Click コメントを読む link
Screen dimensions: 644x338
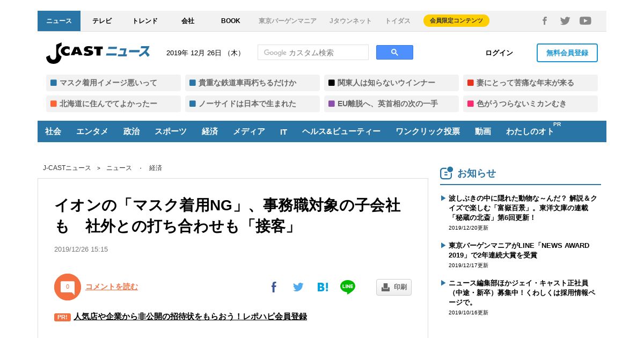112,286
